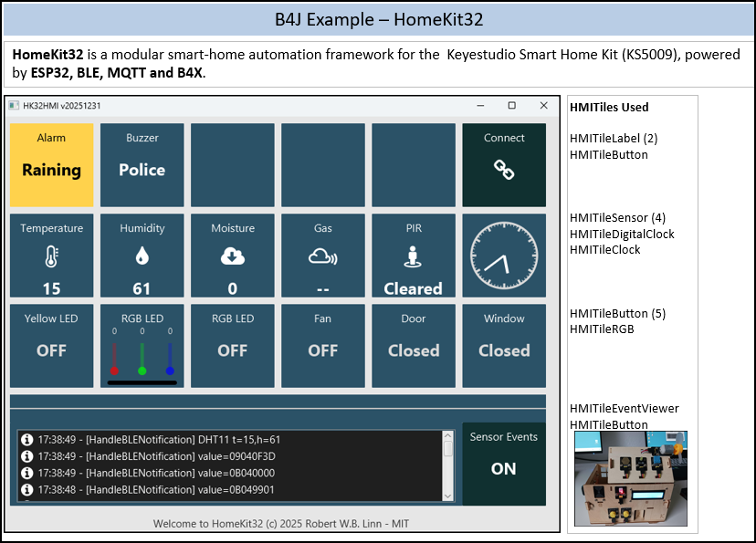756x543 pixels.
Task: Click the HMITileEventViewer text
Action: pos(625,409)
